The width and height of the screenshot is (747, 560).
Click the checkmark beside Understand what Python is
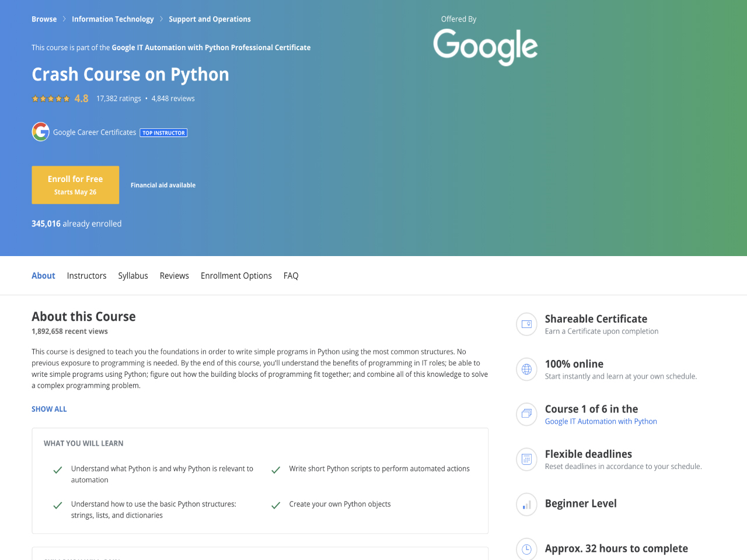pos(58,470)
